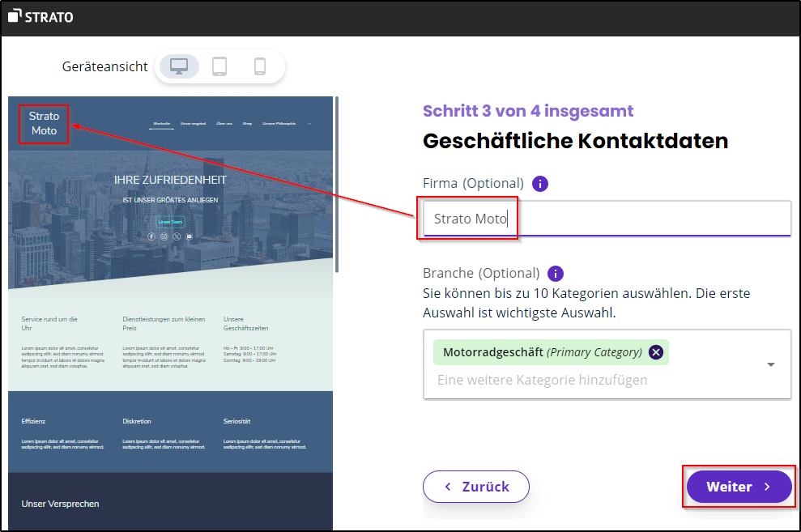Select Startseite in the preview navigation

click(161, 123)
